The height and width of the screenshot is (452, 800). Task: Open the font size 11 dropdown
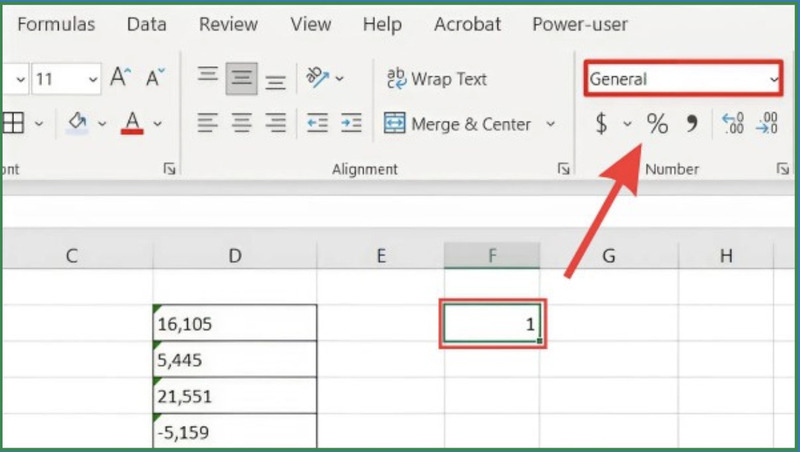[94, 78]
